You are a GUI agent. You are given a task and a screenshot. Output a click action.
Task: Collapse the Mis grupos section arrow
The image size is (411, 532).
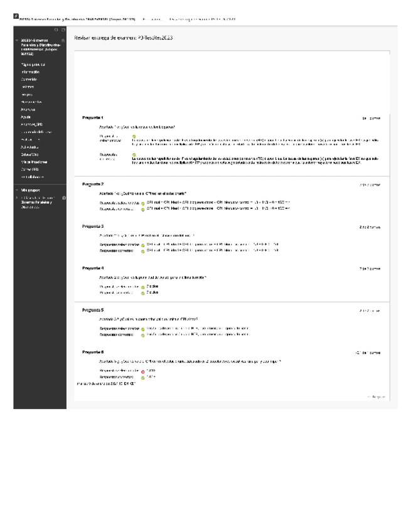pyautogui.click(x=17, y=190)
